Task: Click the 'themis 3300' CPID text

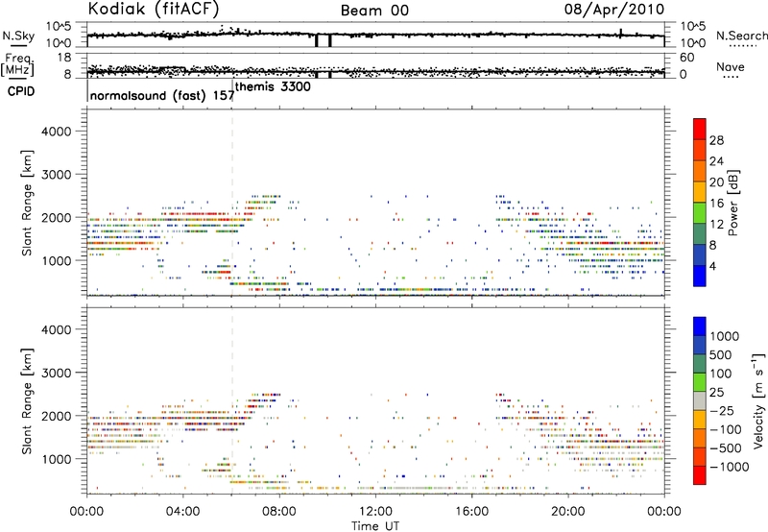Action: [x=273, y=86]
